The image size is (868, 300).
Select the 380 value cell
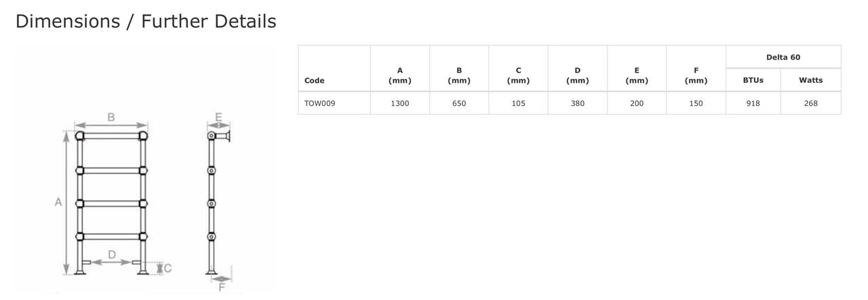pyautogui.click(x=578, y=103)
